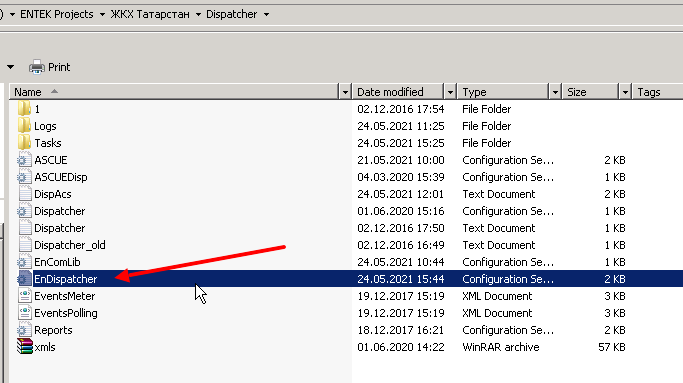Image resolution: width=683 pixels, height=383 pixels.
Task: Click Dispatcher in the address bar
Action: [x=231, y=14]
